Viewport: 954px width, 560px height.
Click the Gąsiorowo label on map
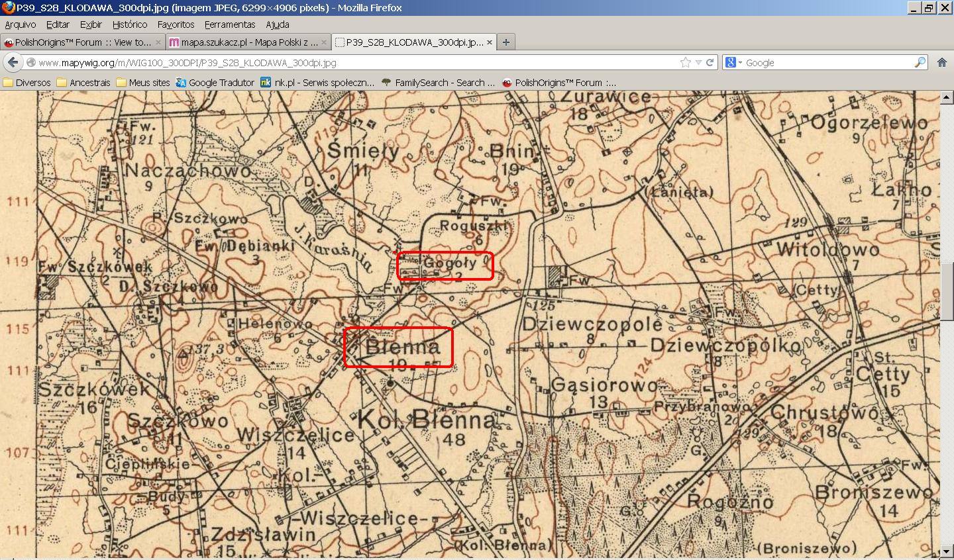(x=605, y=385)
